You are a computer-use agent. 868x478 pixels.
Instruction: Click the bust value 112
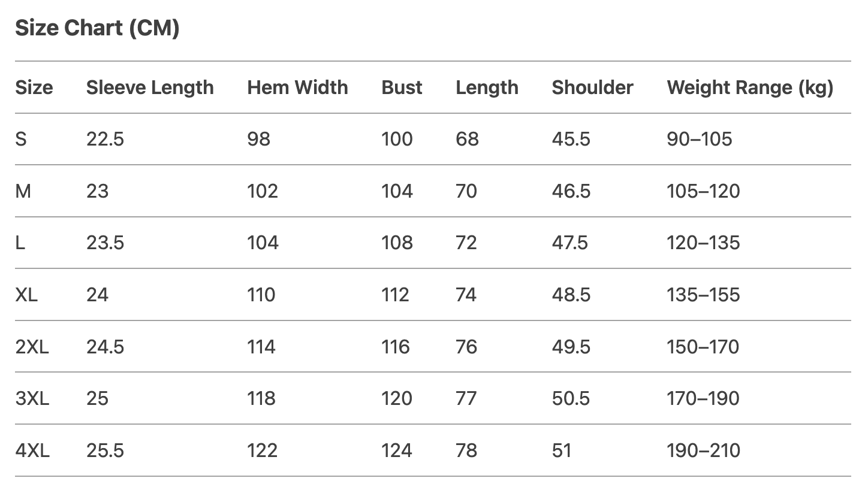point(396,295)
